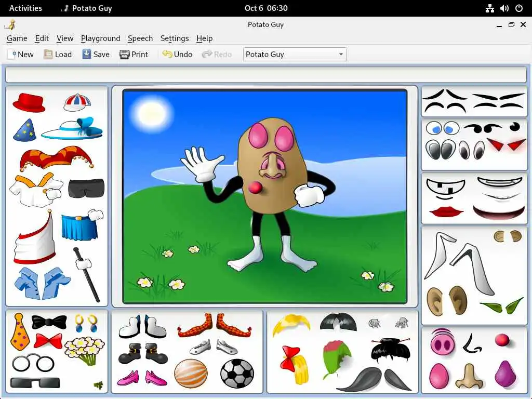The width and height of the screenshot is (532, 399).
Task: Choose the red clown nose in panel
Action: tap(502, 340)
